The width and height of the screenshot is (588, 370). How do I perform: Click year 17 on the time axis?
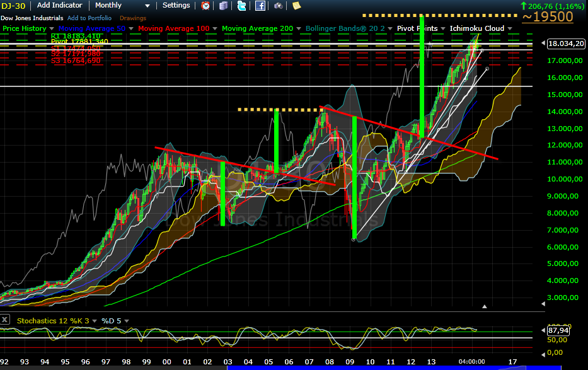click(512, 362)
